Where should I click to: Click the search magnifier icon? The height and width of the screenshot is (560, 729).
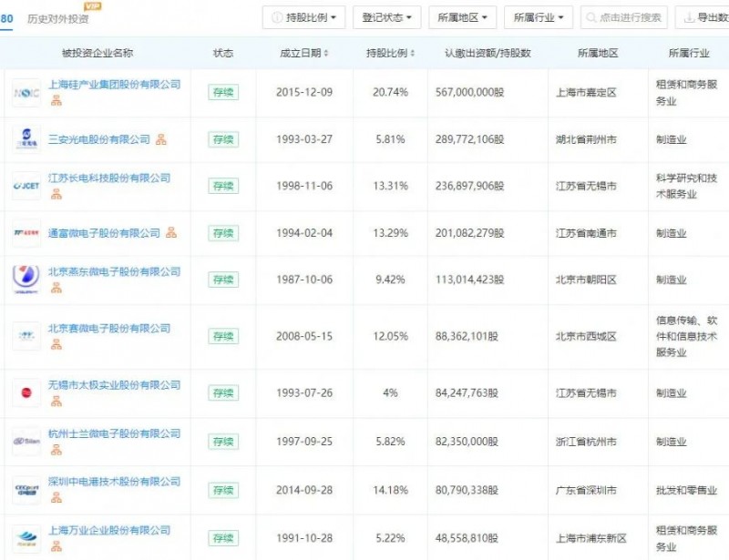coord(590,17)
